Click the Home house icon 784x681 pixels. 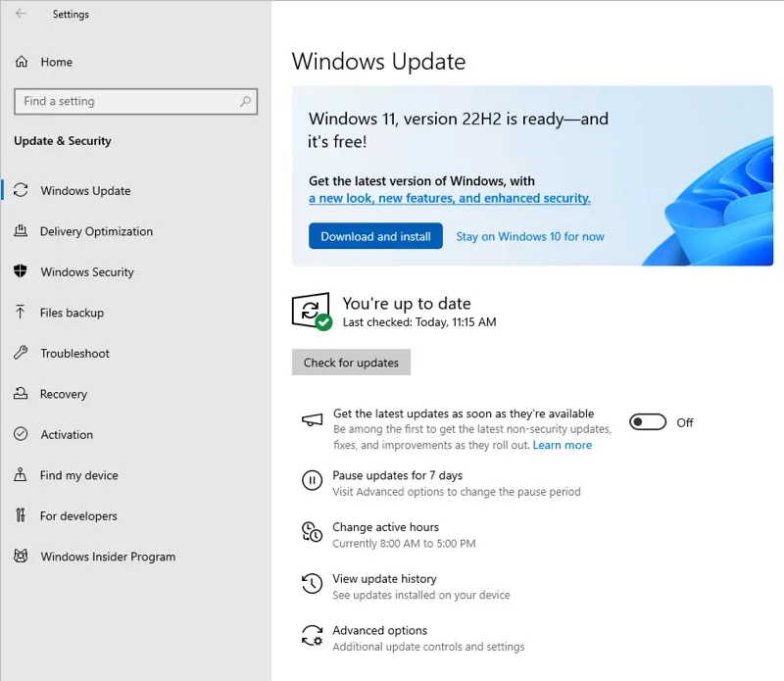[x=21, y=62]
